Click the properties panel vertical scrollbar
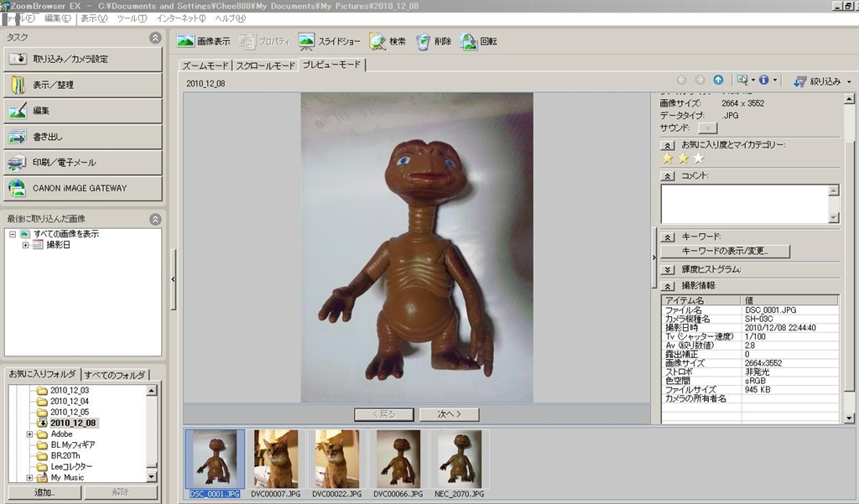The image size is (859, 504). click(849, 252)
